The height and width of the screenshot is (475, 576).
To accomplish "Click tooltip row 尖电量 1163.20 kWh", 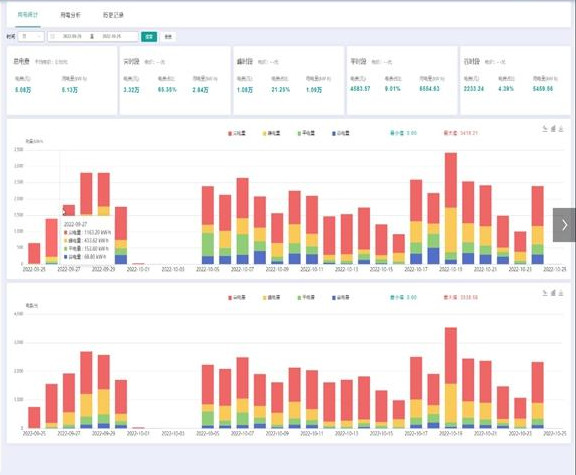I will (x=87, y=233).
